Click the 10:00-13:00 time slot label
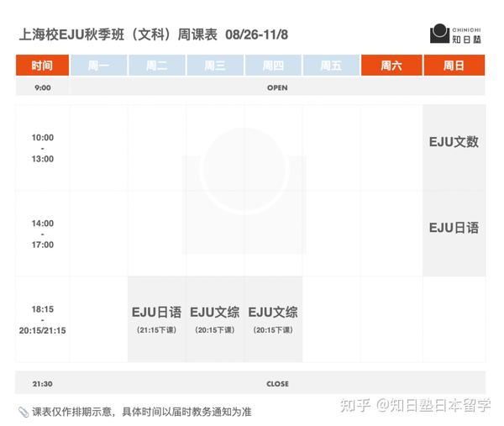Image resolution: width=504 pixels, height=426 pixels. (x=42, y=148)
